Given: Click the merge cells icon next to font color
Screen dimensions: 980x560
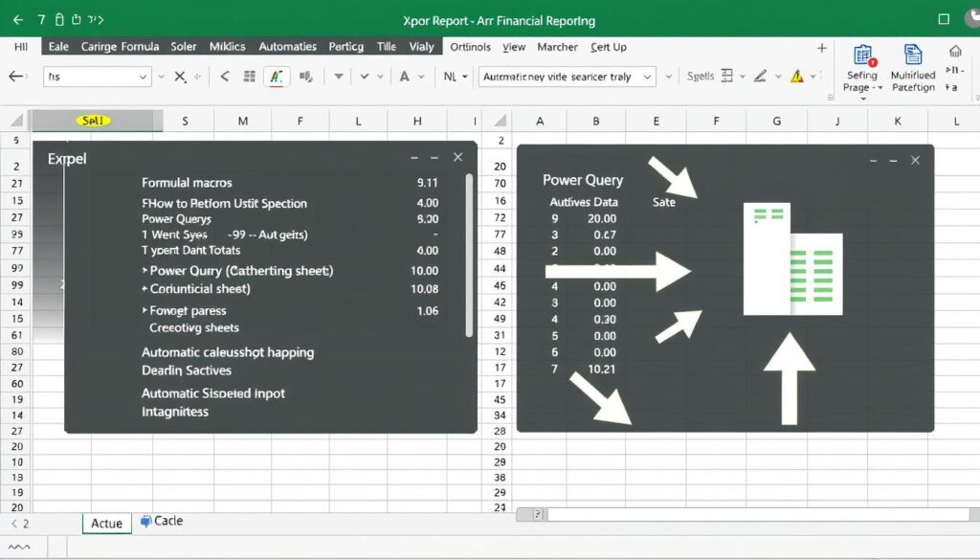Looking at the screenshot, I should [305, 76].
